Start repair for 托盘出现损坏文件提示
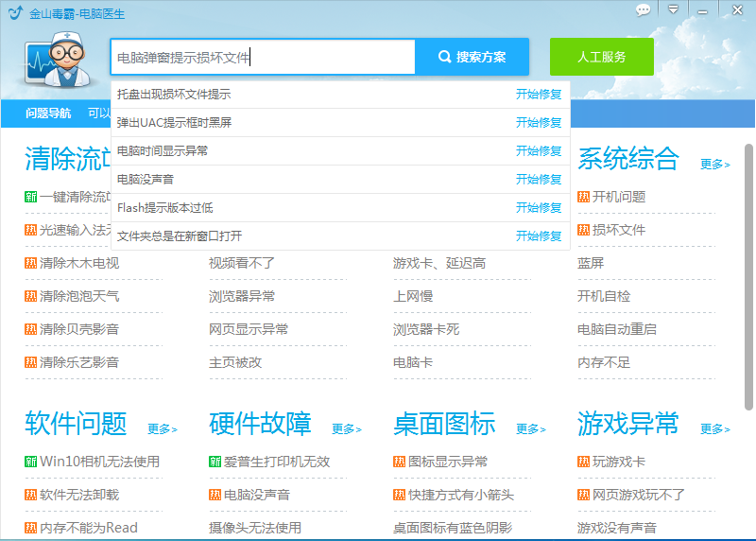This screenshot has width=756, height=541. point(539,95)
